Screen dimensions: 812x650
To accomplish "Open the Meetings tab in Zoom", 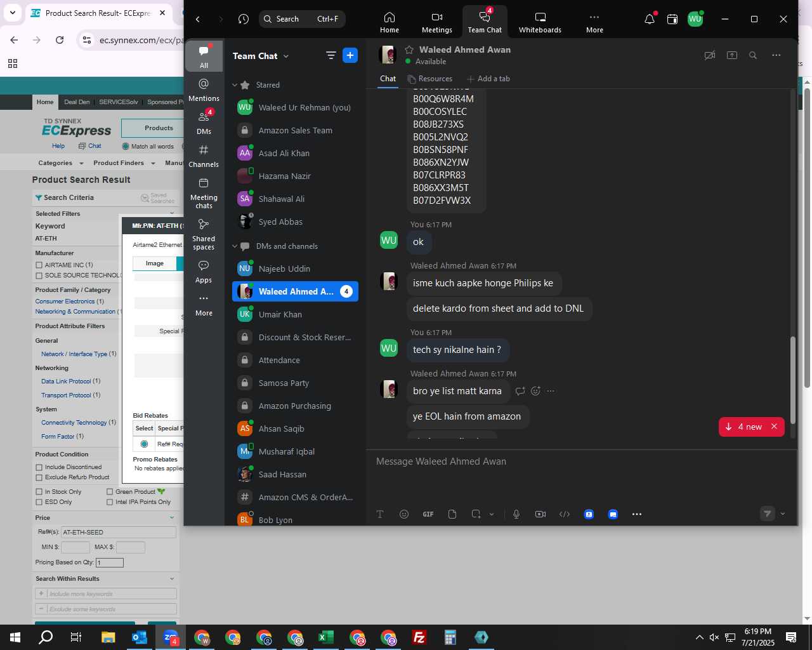I will pos(437,22).
